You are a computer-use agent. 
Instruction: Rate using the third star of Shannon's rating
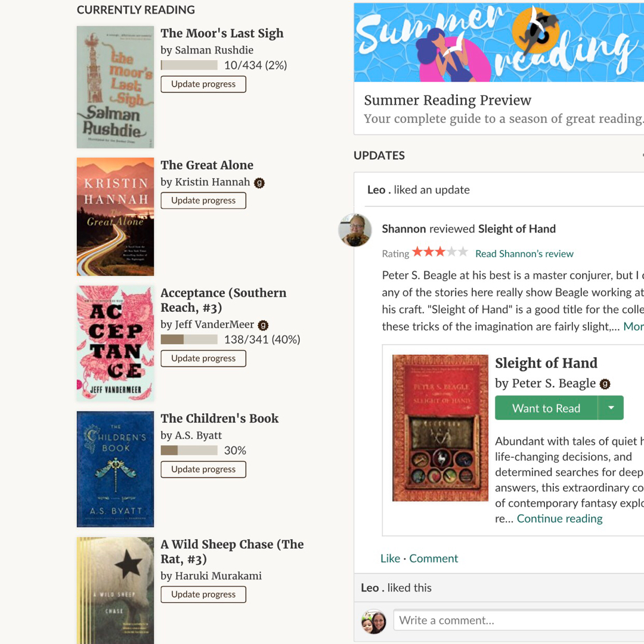[x=440, y=252]
